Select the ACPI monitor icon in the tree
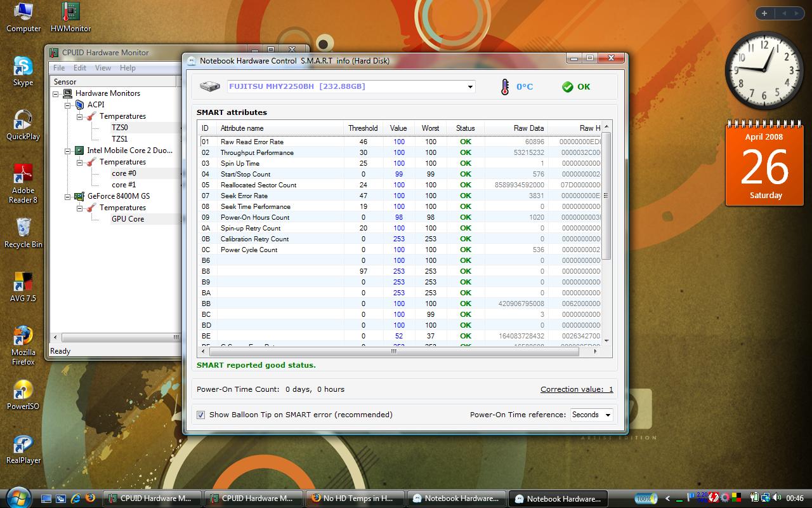Image resolution: width=812 pixels, height=508 pixels. click(80, 105)
